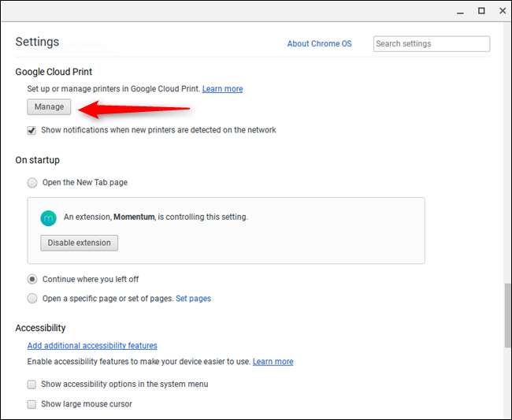Click the Momentum extension icon
Image resolution: width=512 pixels, height=420 pixels.
(49, 217)
